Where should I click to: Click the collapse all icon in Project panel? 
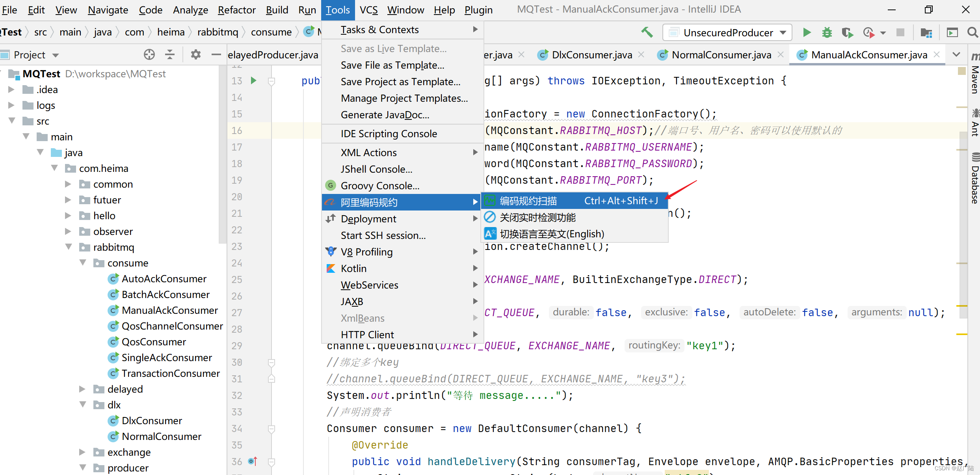point(170,54)
